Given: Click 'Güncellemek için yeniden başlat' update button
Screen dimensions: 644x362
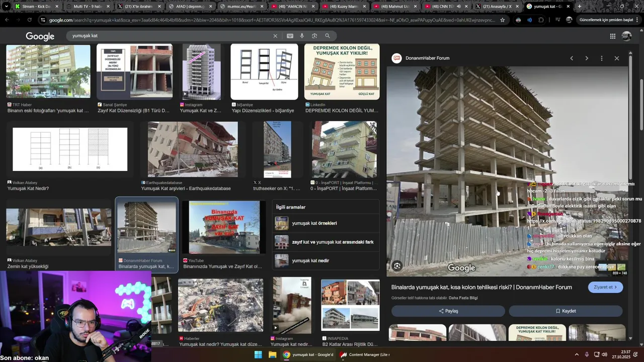Looking at the screenshot, I should point(609,20).
